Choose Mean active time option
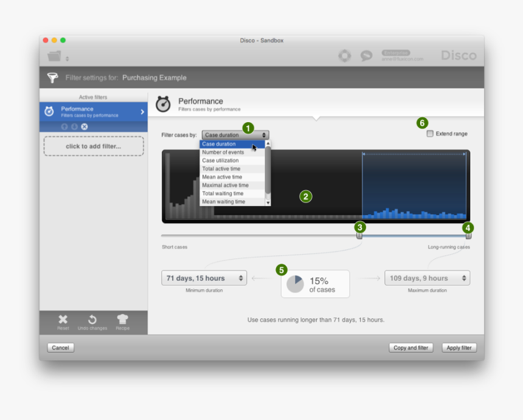This screenshot has height=420, width=523. click(232, 177)
